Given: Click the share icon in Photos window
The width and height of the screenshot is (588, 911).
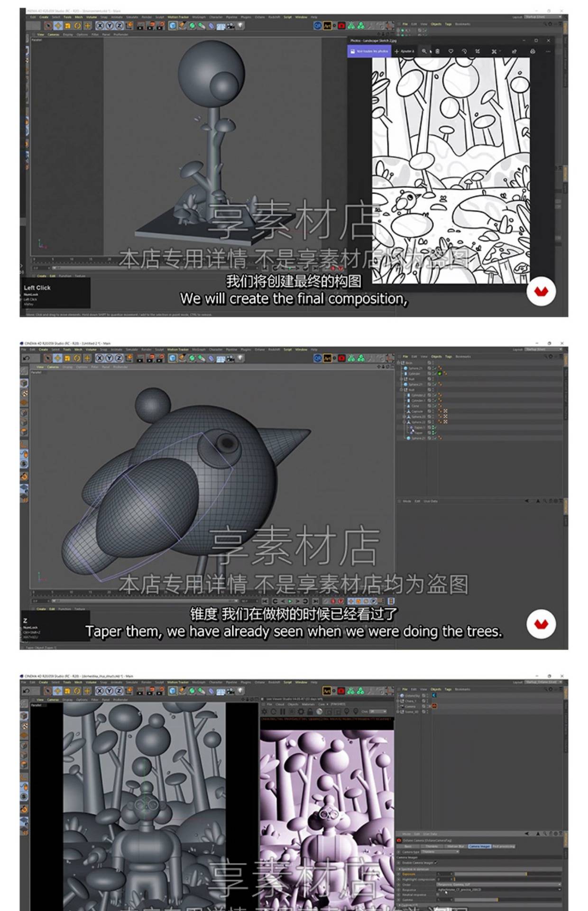Looking at the screenshot, I should click(514, 51).
